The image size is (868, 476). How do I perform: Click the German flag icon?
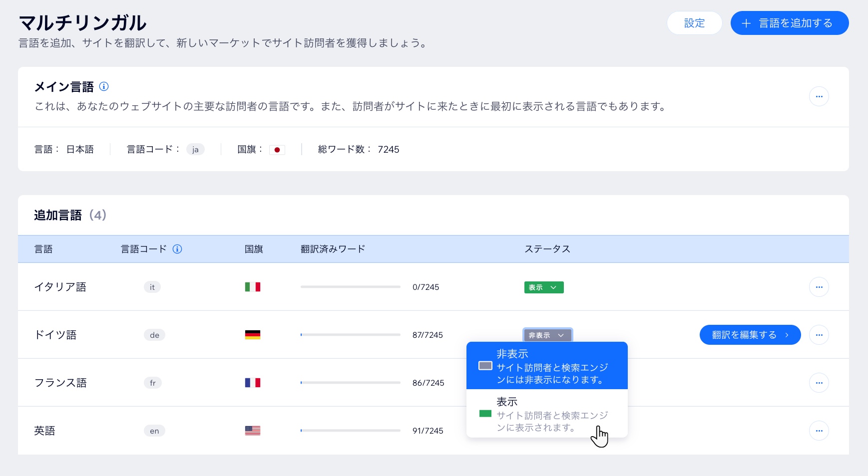[253, 335]
